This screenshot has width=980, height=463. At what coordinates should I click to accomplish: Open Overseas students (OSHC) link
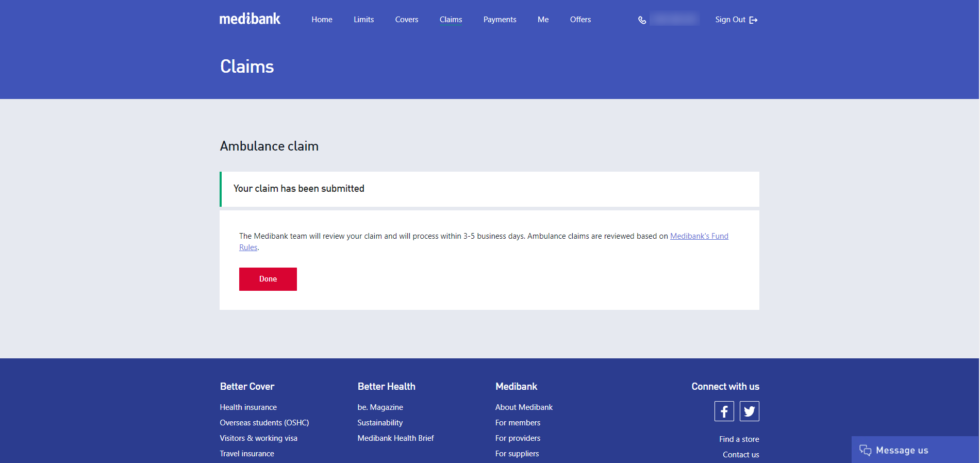click(x=264, y=423)
